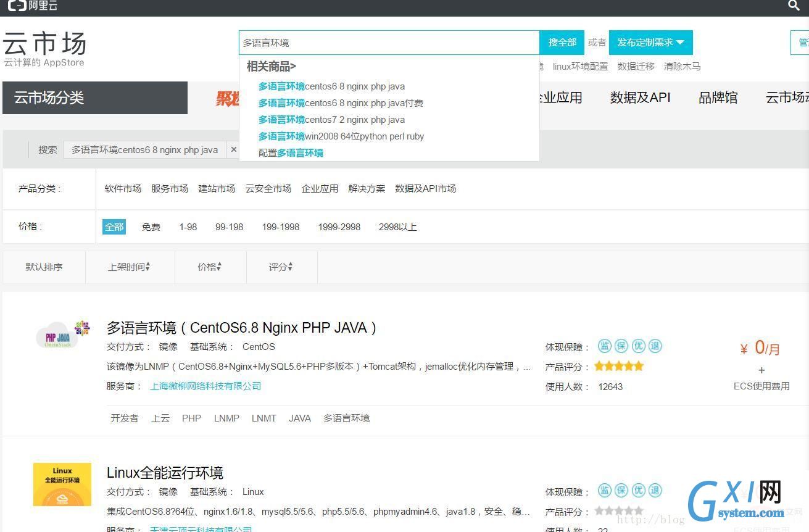Filter by 建站市场 category
The image size is (809, 532).
(x=217, y=188)
